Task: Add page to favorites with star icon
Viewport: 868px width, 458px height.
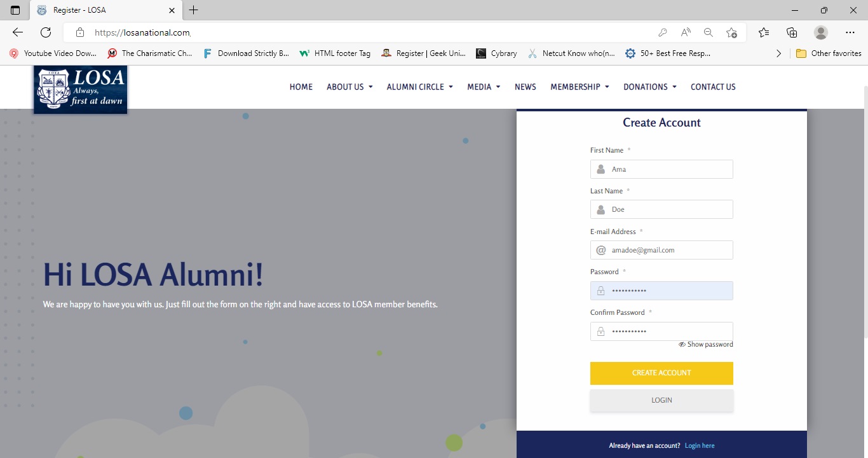Action: [731, 32]
